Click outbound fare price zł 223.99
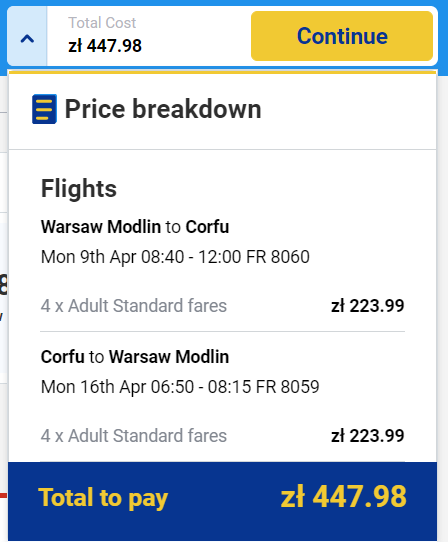This screenshot has height=542, width=448. pos(367,306)
